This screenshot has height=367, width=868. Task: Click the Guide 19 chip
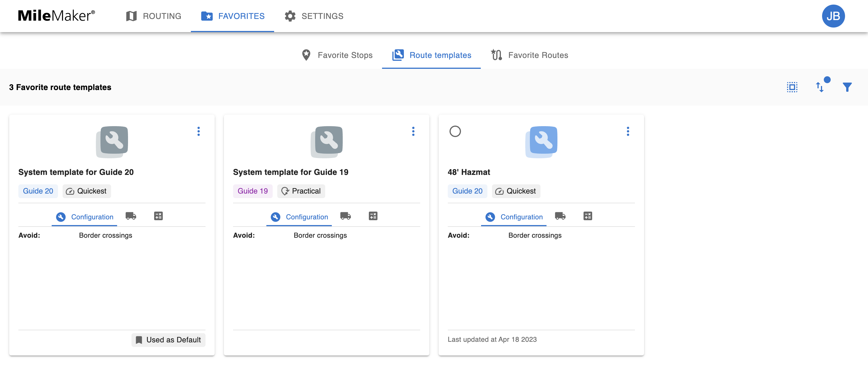252,191
